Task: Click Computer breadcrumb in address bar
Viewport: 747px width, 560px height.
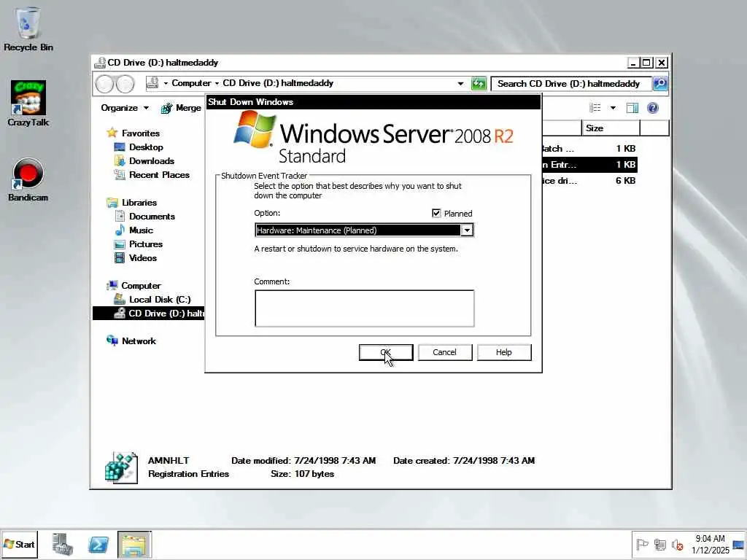Action: (191, 83)
